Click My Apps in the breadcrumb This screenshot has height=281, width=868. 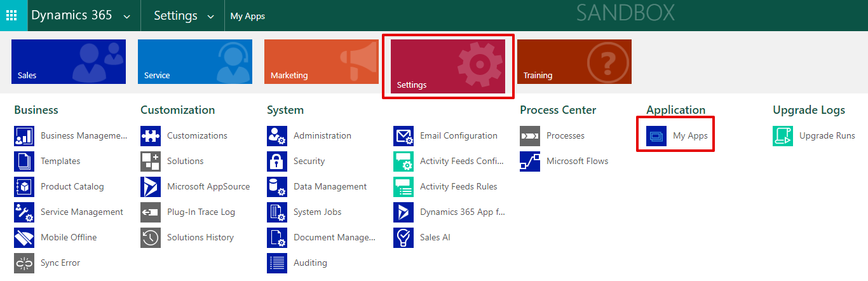(x=248, y=17)
